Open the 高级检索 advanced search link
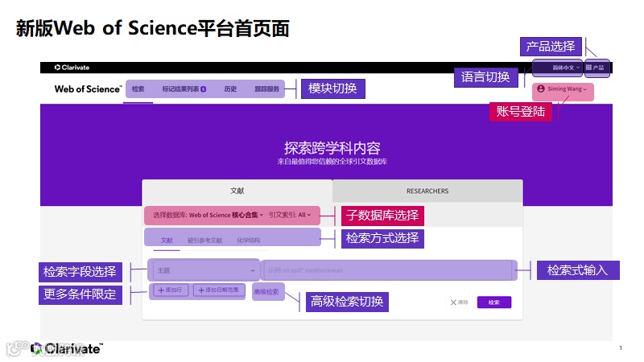 (266, 292)
